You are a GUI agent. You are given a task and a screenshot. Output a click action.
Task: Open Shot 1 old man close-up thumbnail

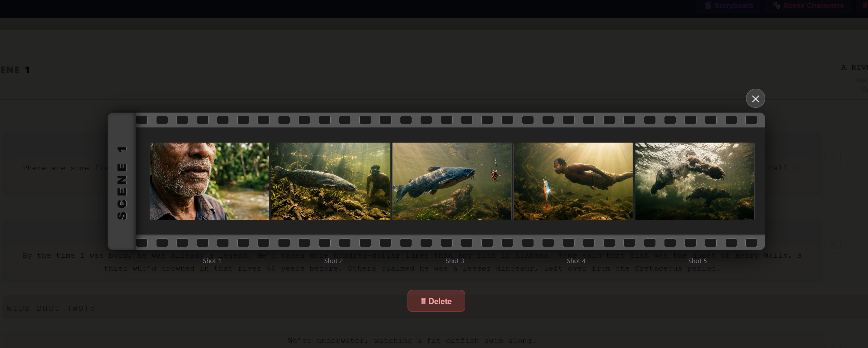(x=209, y=181)
